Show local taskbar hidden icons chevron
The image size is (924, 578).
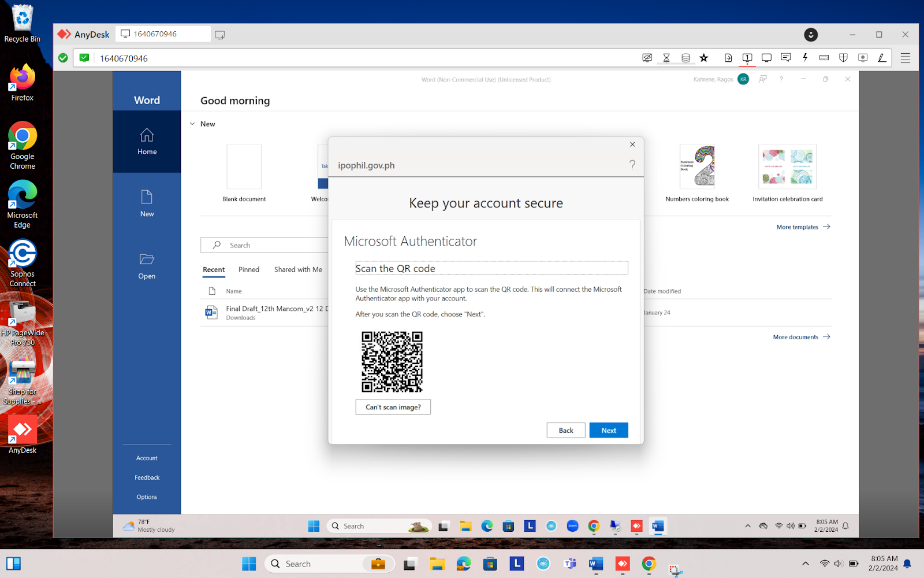pyautogui.click(x=806, y=564)
